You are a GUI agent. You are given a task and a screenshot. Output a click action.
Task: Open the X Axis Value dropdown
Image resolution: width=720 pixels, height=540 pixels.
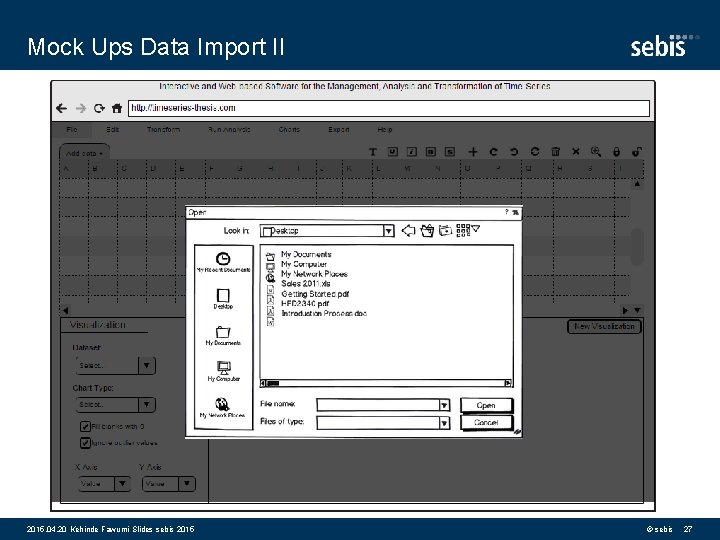click(x=104, y=484)
